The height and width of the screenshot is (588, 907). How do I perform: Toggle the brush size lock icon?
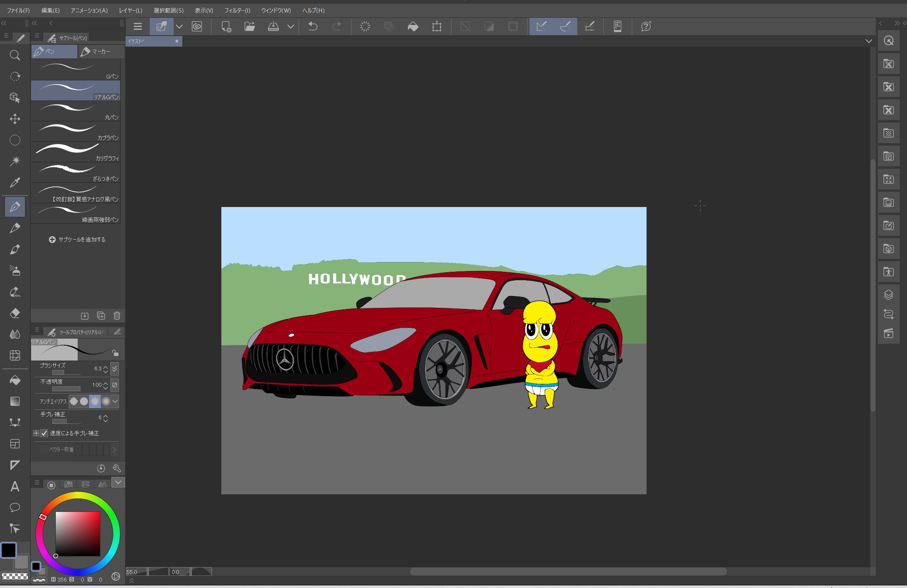coord(115,353)
